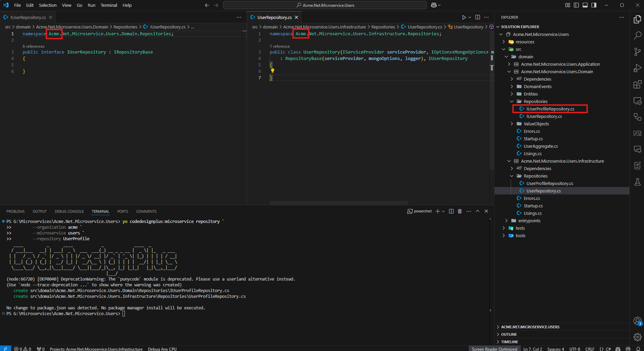Open the new terminal launch profile dropdown
Screen dimensions: 644x351
tap(443, 211)
